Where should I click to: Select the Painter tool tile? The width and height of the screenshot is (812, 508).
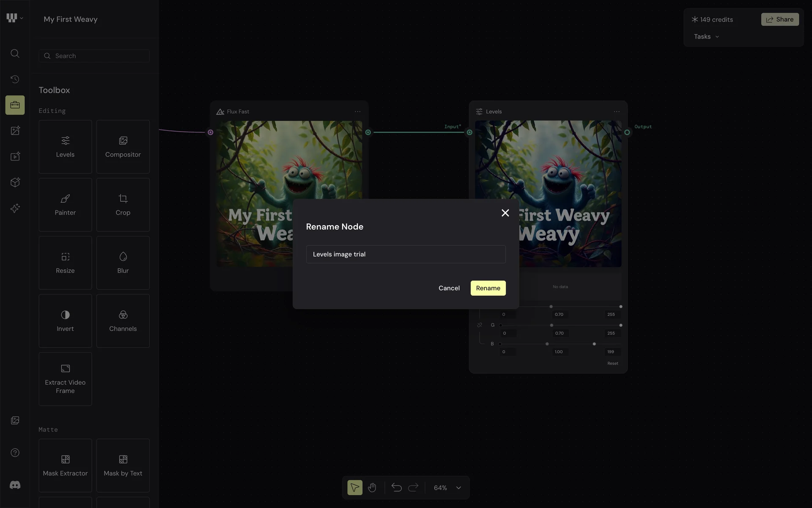click(65, 204)
